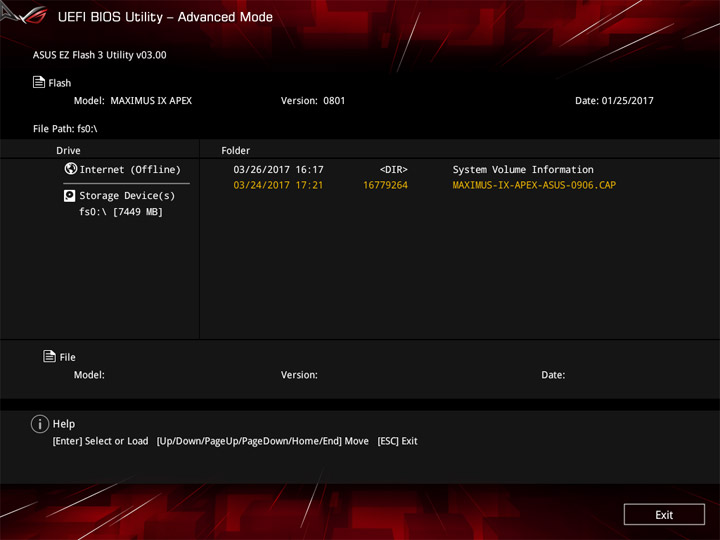Select Storage Device(s) entry
The image size is (720, 540).
(x=119, y=196)
